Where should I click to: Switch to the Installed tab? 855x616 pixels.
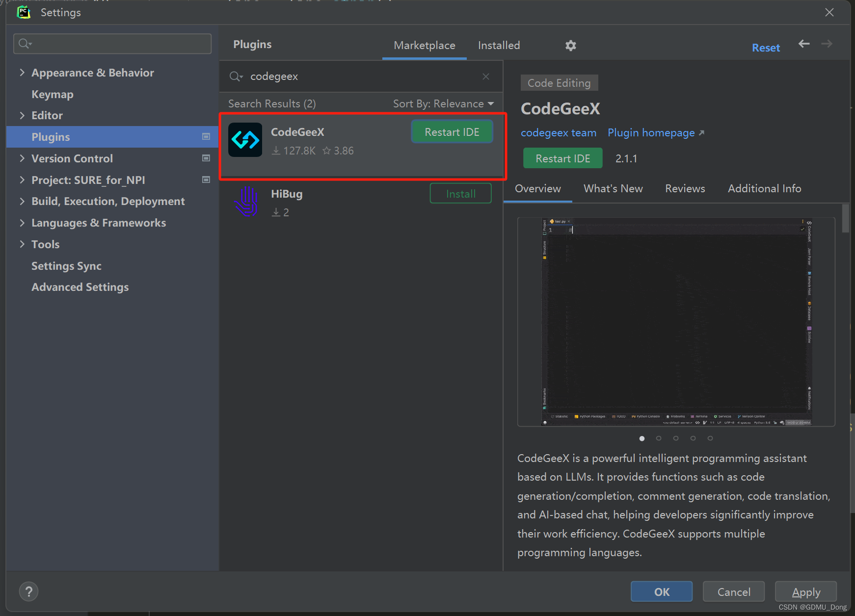499,46
